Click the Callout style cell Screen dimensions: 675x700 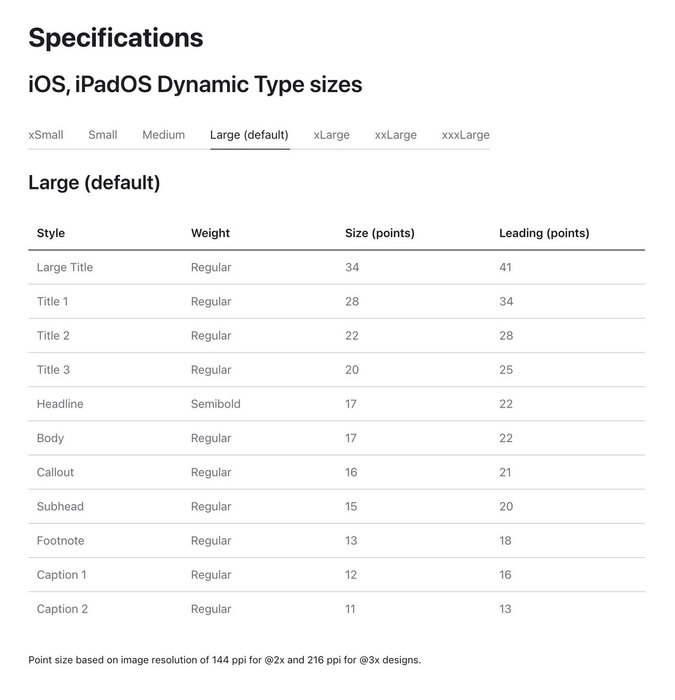point(55,472)
